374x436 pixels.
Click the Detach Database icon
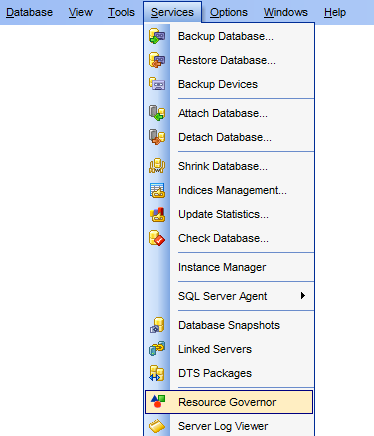(x=157, y=137)
